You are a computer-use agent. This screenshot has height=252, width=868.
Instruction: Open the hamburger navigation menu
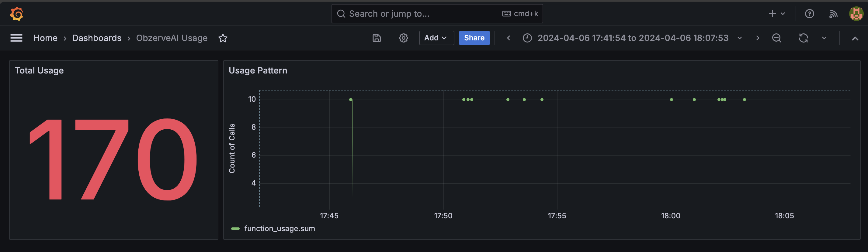(x=16, y=38)
